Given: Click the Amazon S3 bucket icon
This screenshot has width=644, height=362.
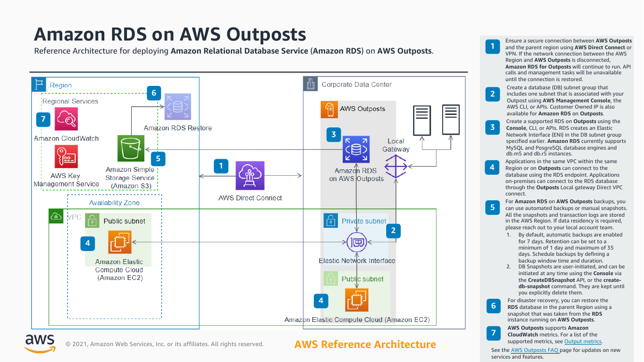Looking at the screenshot, I should coord(131,149).
